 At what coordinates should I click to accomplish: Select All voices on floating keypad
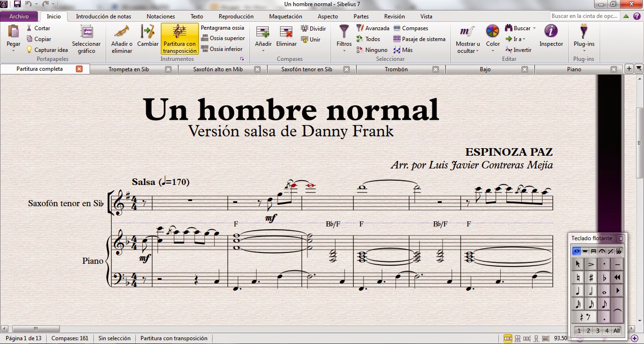pyautogui.click(x=617, y=331)
